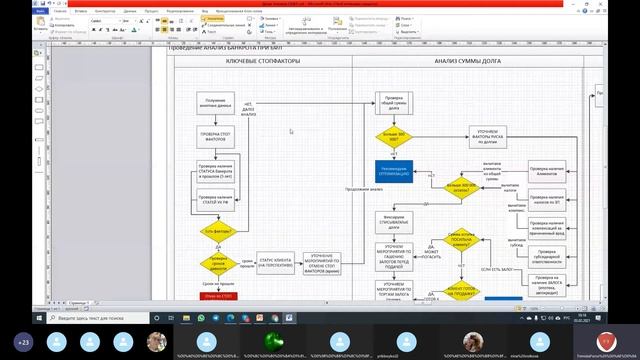Toggle center text horizontally
This screenshot has width=640, height=360.
[164, 30]
